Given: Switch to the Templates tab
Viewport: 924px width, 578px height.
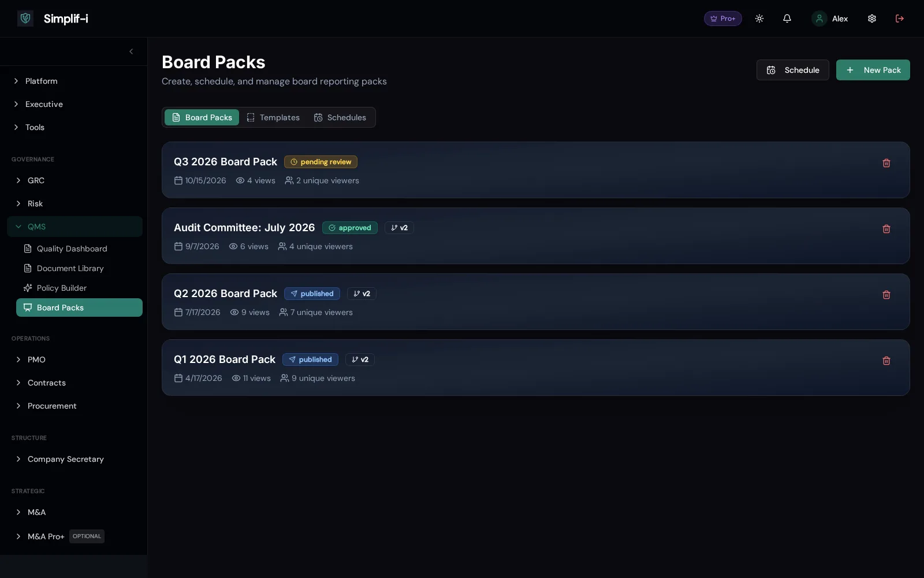Looking at the screenshot, I should [273, 117].
